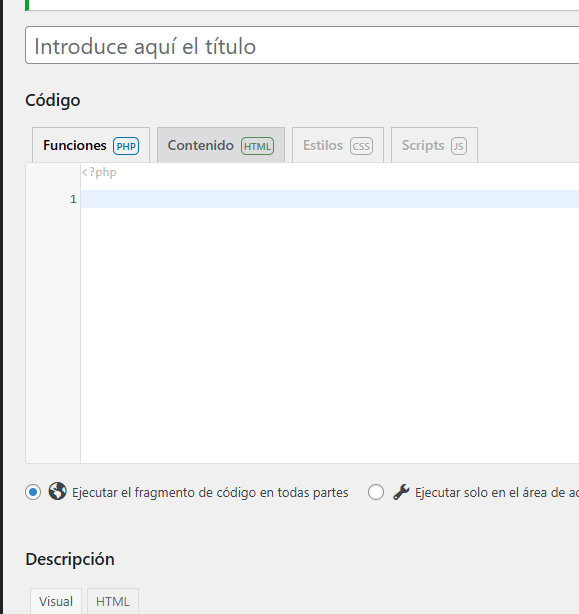Click the CSS badge on Estilos tab
This screenshot has height=614, width=579.
point(361,146)
